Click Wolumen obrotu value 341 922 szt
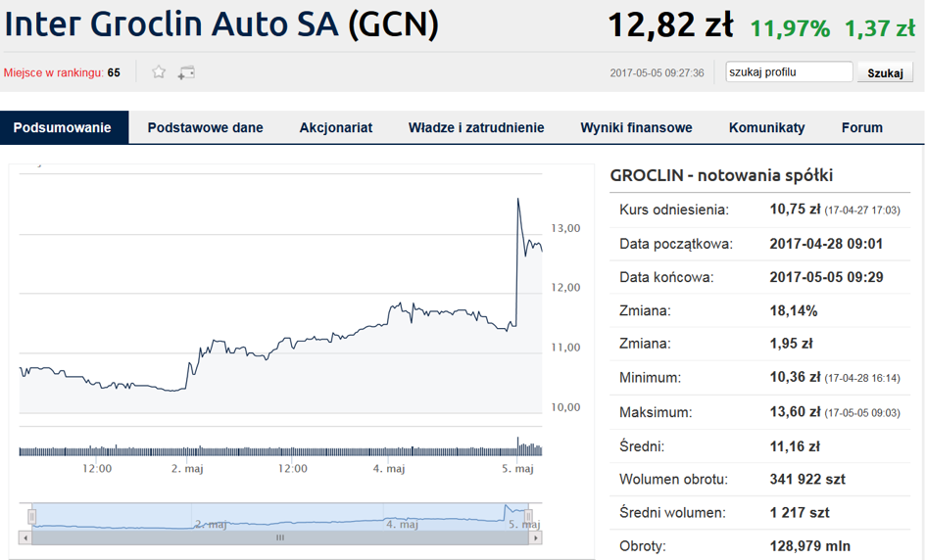Viewport: 926px width, 560px height. click(807, 479)
